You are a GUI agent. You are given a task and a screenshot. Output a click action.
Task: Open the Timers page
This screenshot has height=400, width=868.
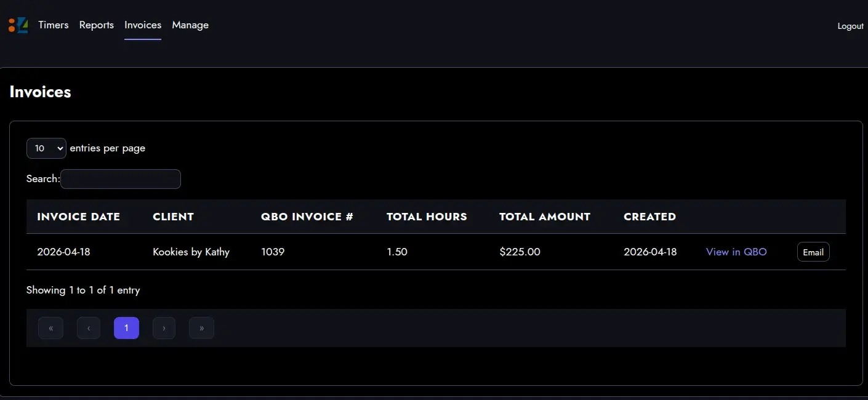pos(54,25)
